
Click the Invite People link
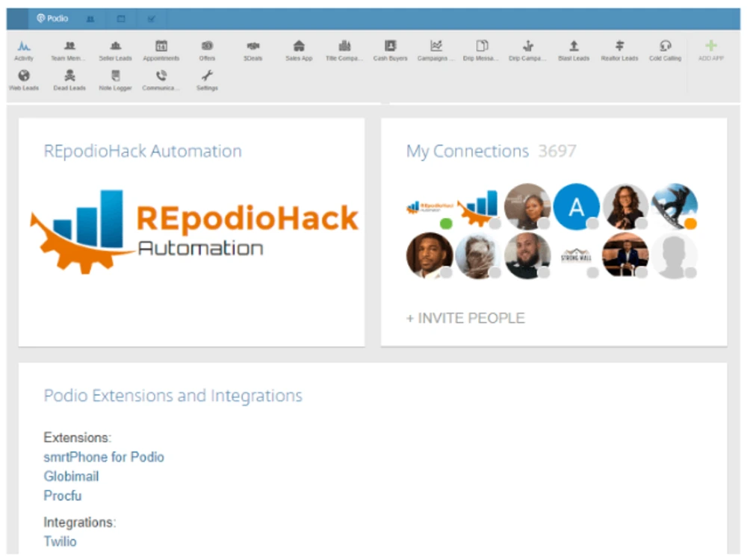[x=465, y=318]
